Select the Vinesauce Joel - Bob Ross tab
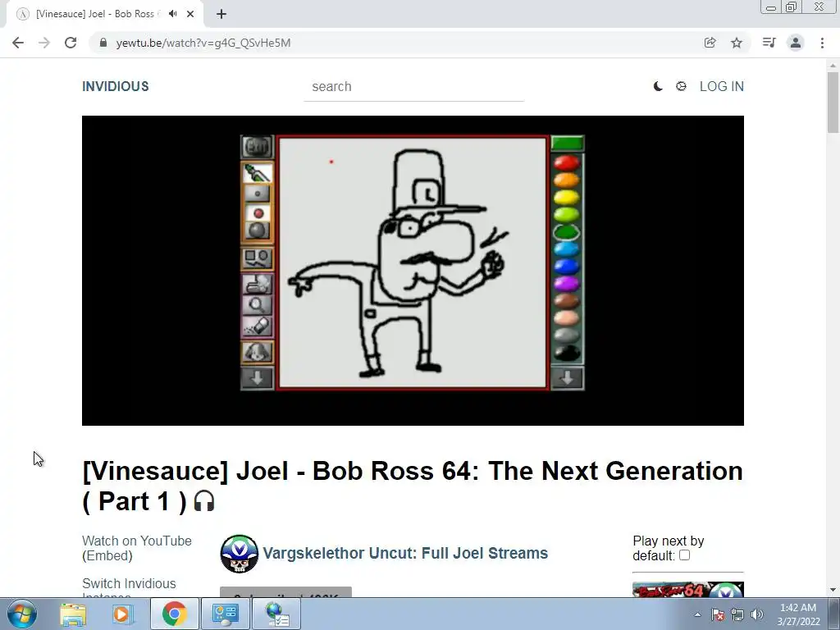 pyautogui.click(x=95, y=14)
